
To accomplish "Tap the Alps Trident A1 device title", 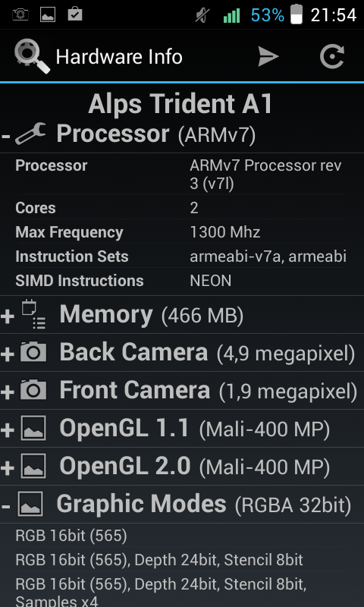I will [x=180, y=104].
